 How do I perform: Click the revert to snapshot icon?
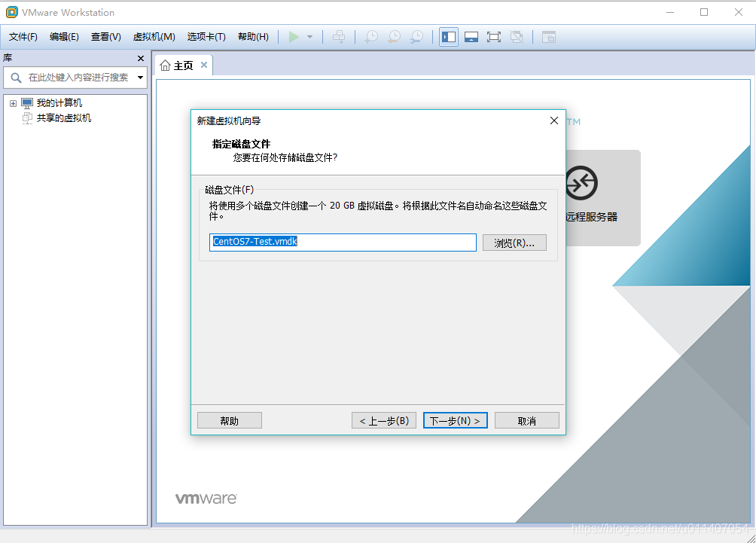point(394,37)
